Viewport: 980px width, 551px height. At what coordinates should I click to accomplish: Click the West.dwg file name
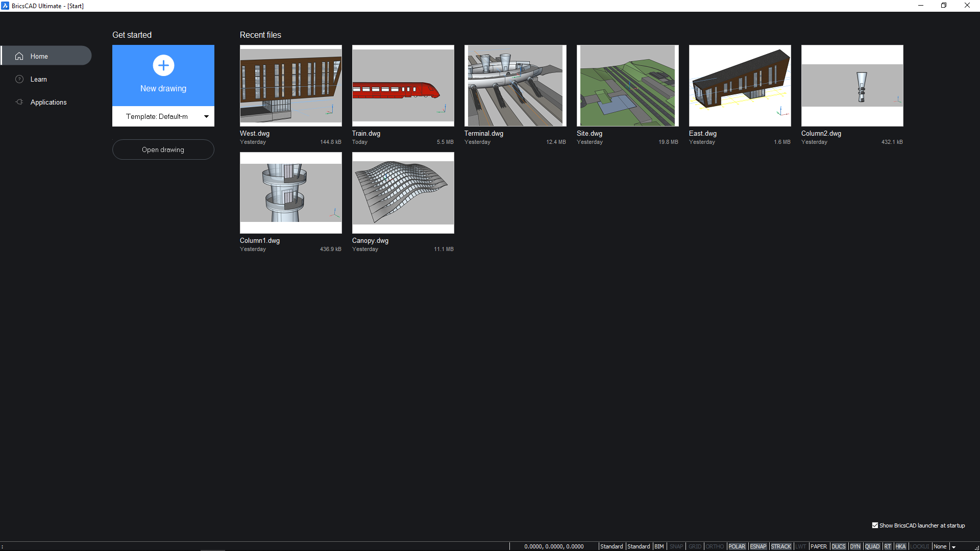(x=255, y=133)
